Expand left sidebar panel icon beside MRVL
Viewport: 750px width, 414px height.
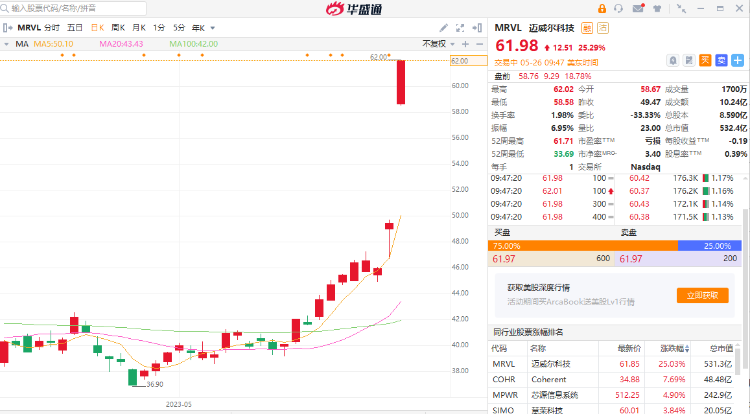coord(7,28)
